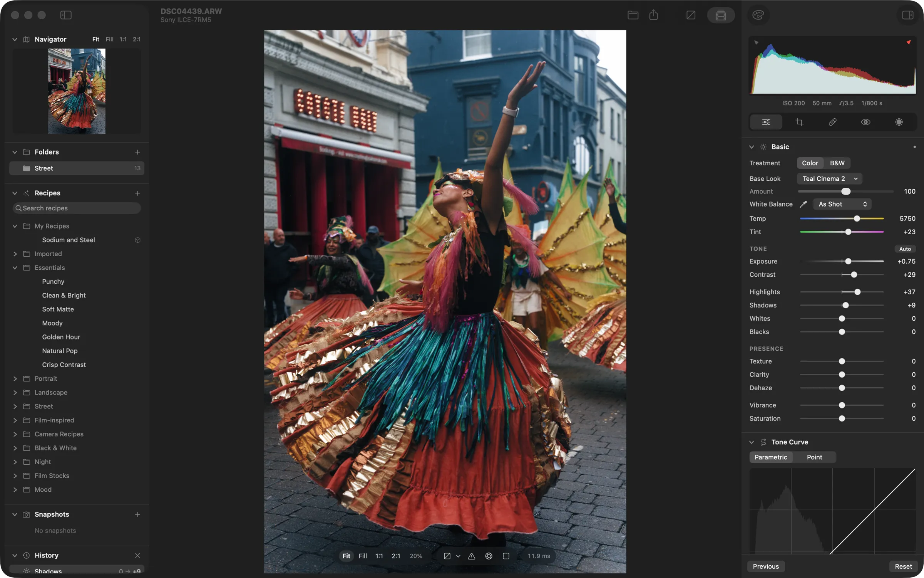Toggle highlight clipping indicator in histogram

pos(909,42)
